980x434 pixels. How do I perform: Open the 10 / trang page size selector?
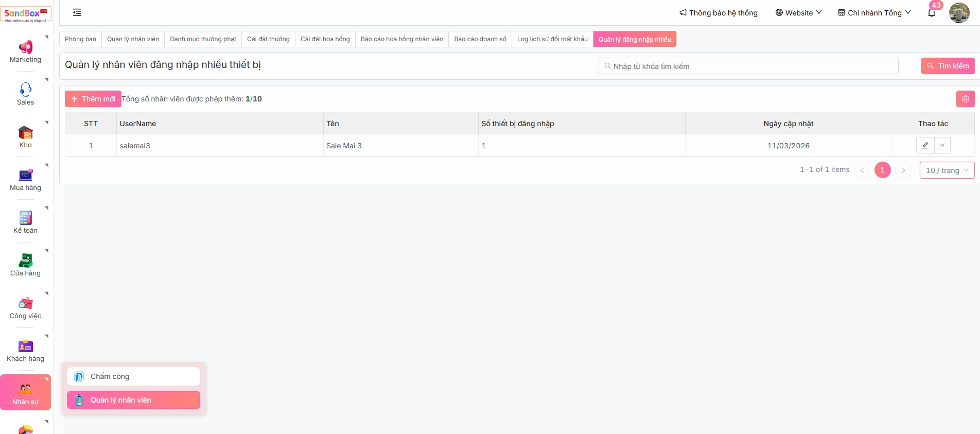tap(947, 170)
